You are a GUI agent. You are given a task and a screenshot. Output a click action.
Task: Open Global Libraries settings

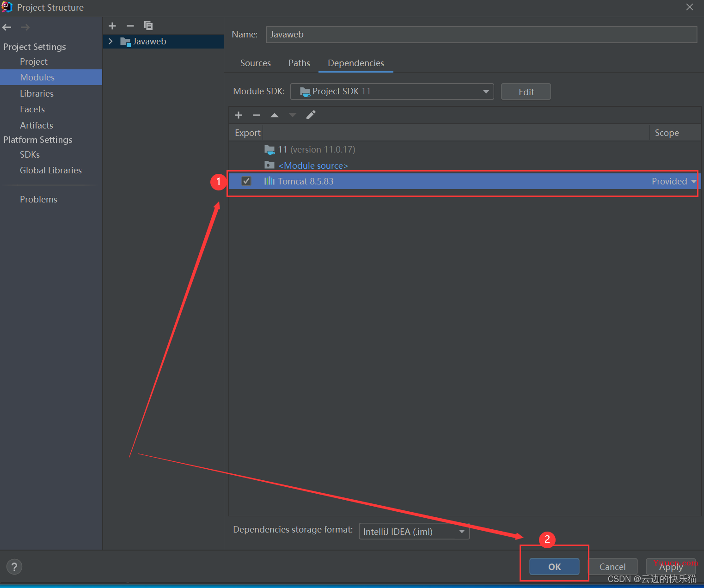51,170
